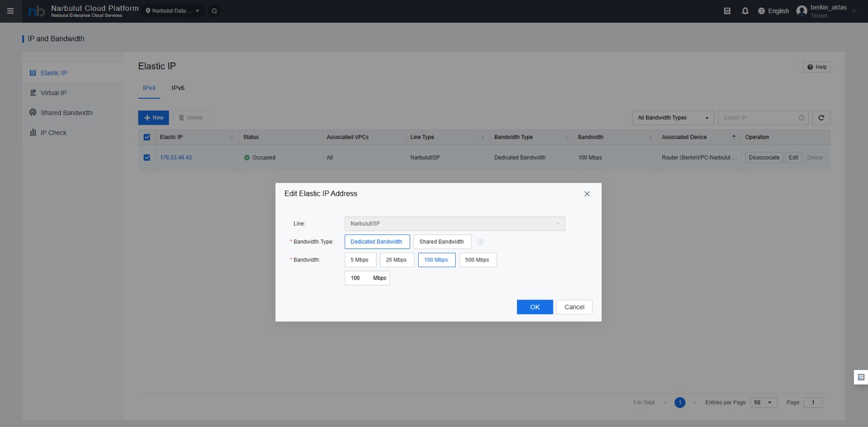Choose the 500 Mbps bandwidth preset

(x=477, y=260)
